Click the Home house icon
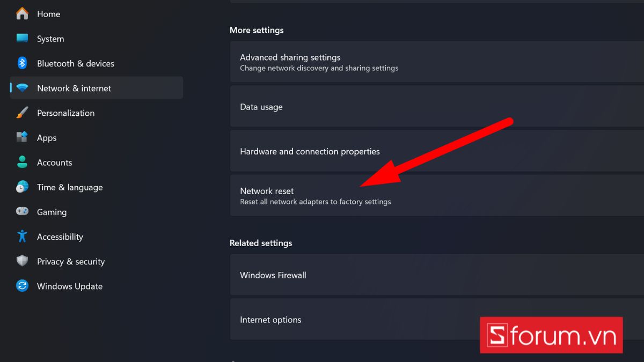This screenshot has width=644, height=362. click(22, 14)
